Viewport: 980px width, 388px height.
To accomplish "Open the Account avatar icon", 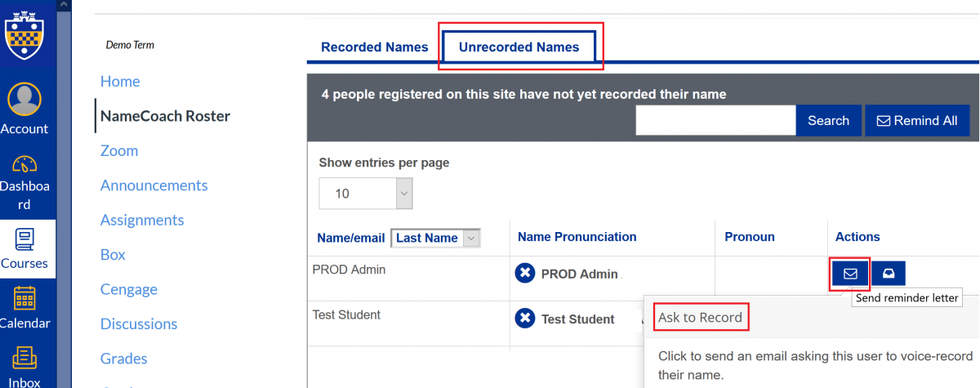I will [24, 100].
